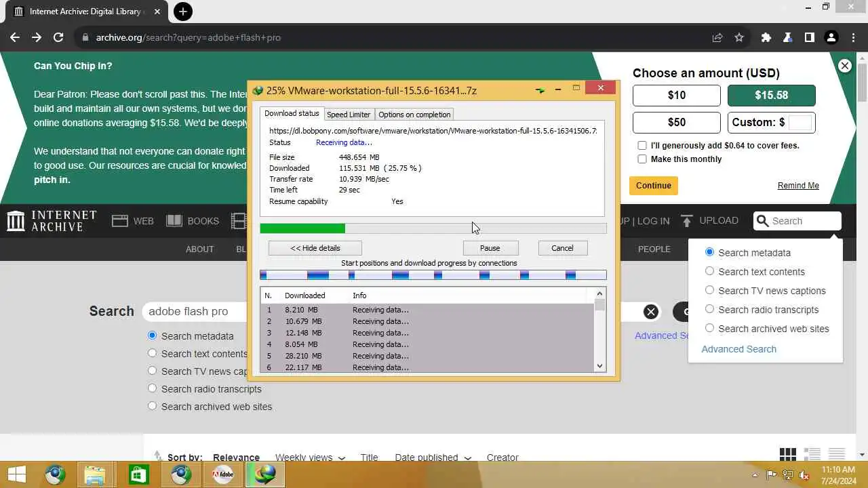Open the Adobe app in the taskbar
This screenshot has width=868, height=488.
(223, 474)
